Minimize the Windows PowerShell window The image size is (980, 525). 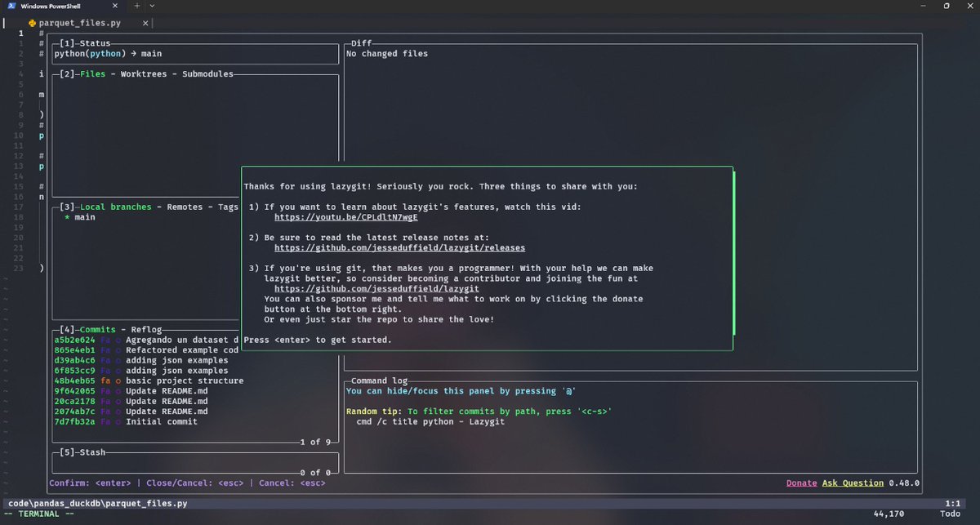[x=924, y=6]
